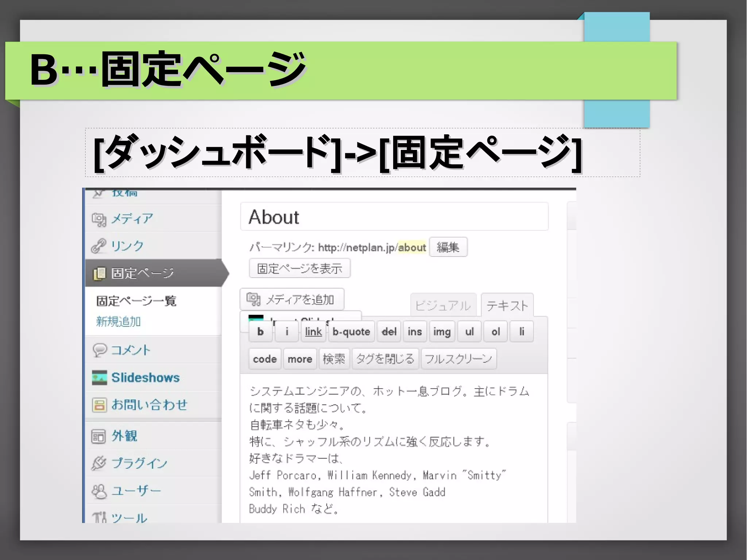The width and height of the screenshot is (747, 560).
Task: Click the Slideshows sidebar icon
Action: click(x=100, y=378)
